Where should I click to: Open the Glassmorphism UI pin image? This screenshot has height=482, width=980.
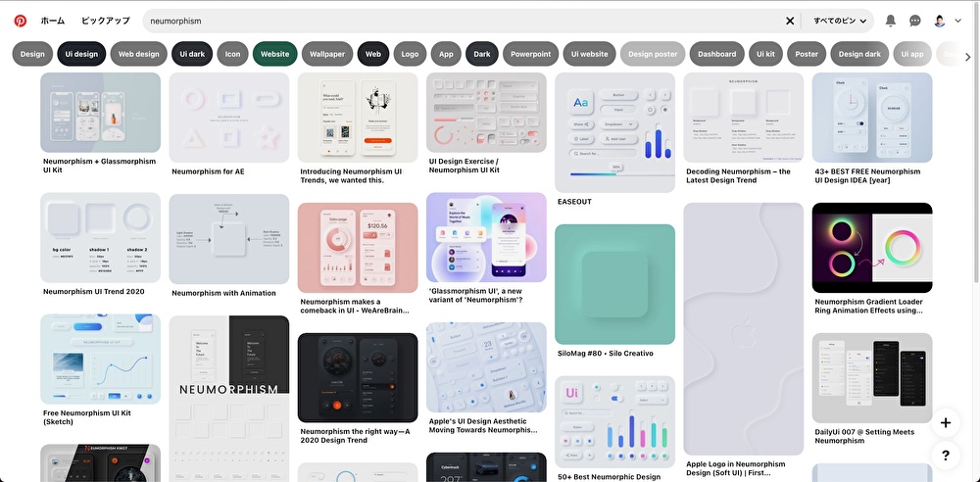(x=486, y=237)
